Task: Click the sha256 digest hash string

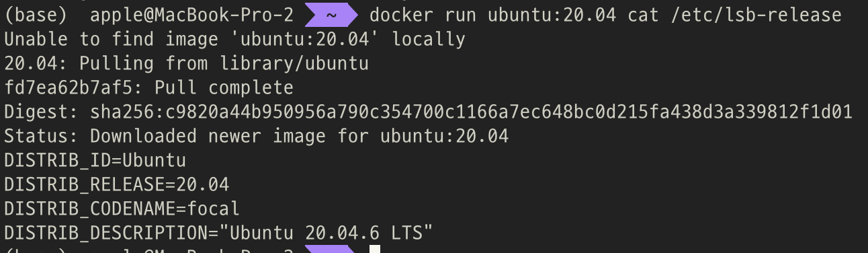Action: pos(471,112)
